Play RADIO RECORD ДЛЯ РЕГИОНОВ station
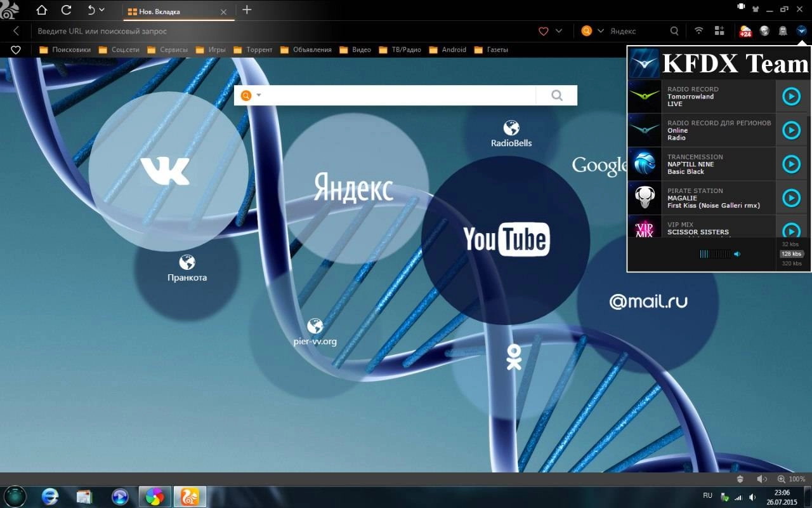The height and width of the screenshot is (508, 812). pos(791,130)
